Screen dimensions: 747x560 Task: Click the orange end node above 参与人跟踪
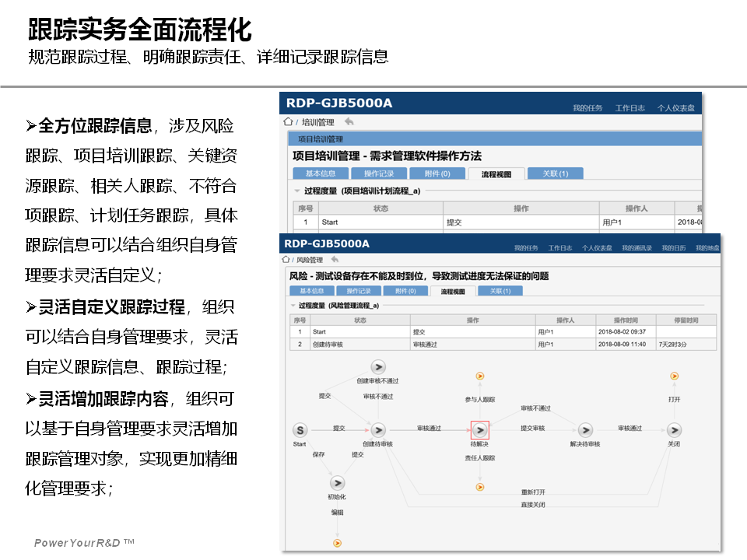tap(480, 376)
